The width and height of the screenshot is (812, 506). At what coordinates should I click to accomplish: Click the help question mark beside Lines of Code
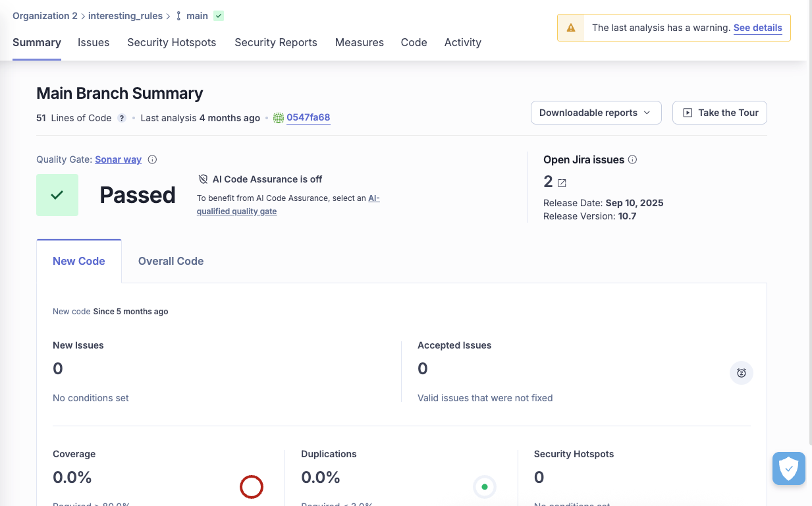(121, 118)
